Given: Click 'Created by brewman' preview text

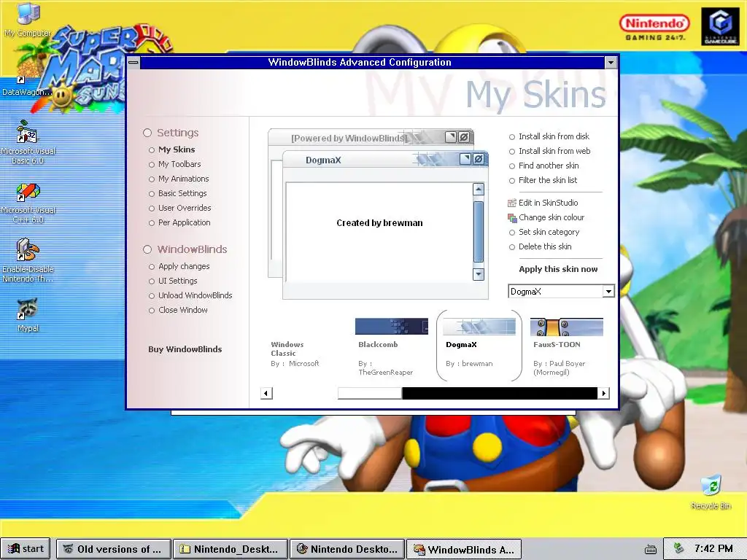Looking at the screenshot, I should click(x=379, y=223).
